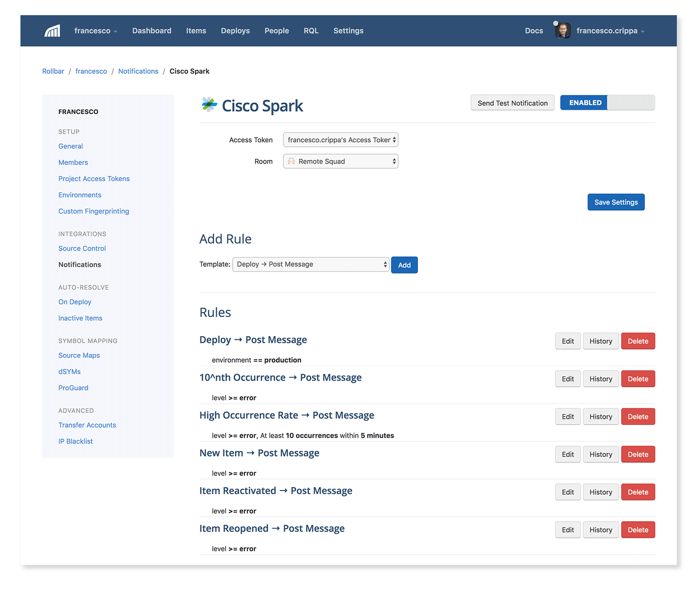Screen dimensions: 700x595
Task: Go to Dashboard in the navbar
Action: 152,31
